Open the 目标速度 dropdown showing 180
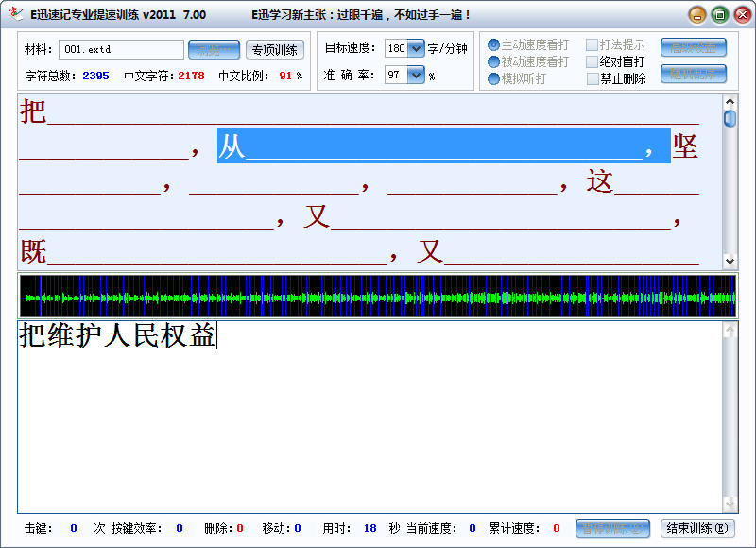Image resolution: width=756 pixels, height=548 pixels. (x=416, y=48)
